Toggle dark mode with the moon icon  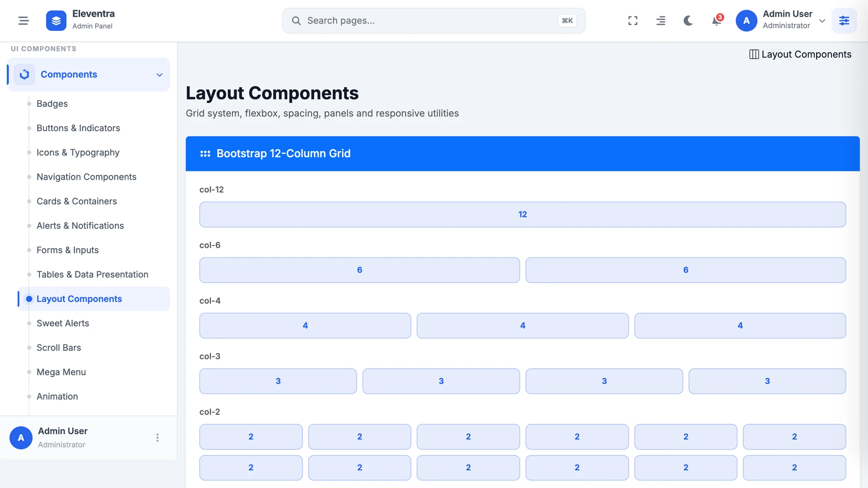pyautogui.click(x=688, y=20)
